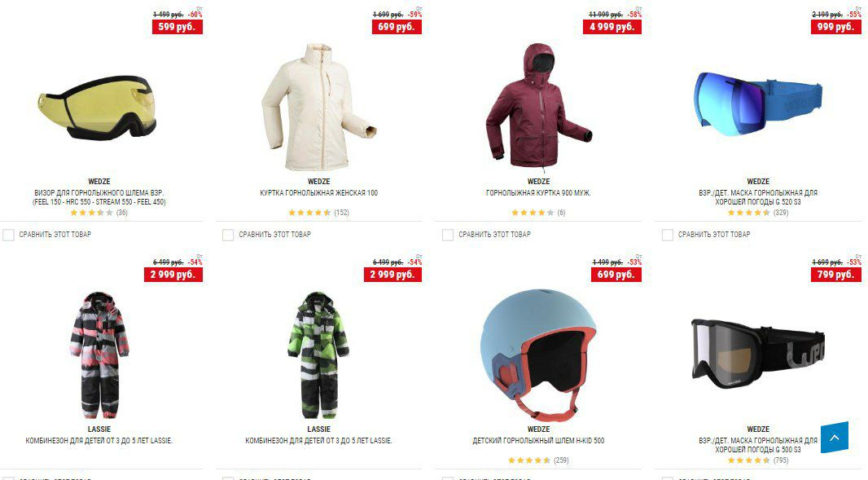Open 'Куртка горнолыжная женская 100' product link

point(319,193)
